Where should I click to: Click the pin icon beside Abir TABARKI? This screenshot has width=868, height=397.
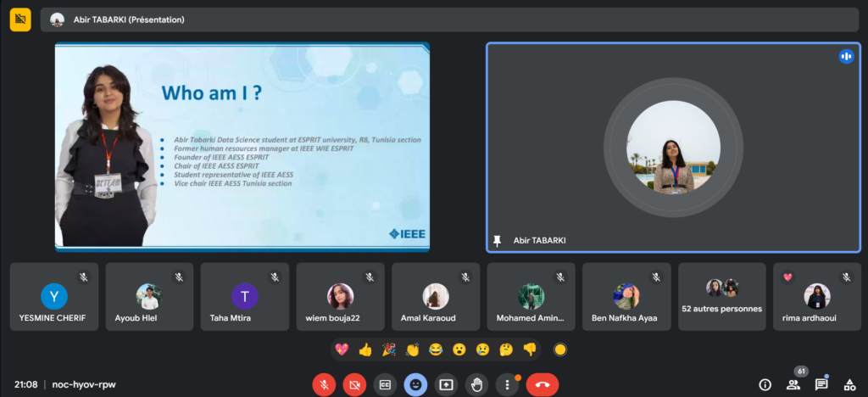(497, 241)
